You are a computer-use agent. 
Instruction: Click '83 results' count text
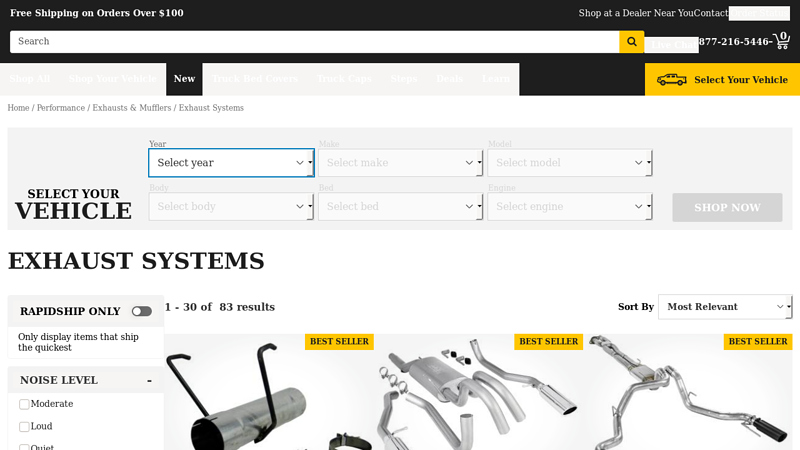pos(247,307)
